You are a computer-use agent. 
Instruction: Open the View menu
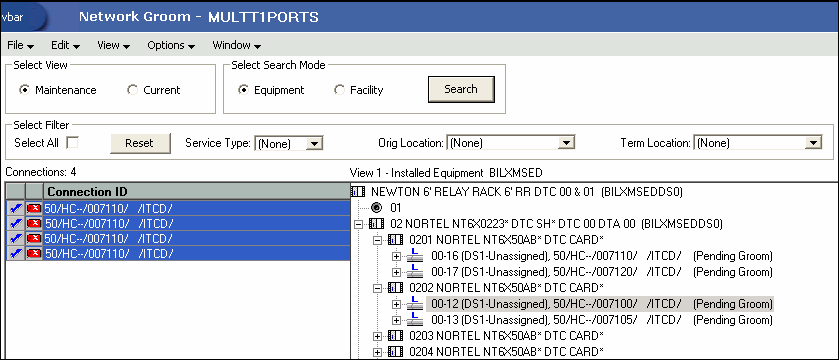113,45
